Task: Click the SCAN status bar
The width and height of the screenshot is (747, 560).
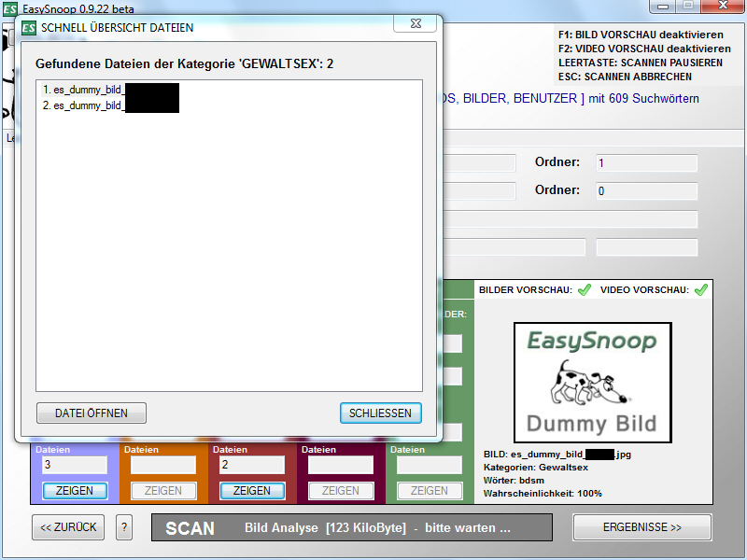Action: [x=352, y=527]
